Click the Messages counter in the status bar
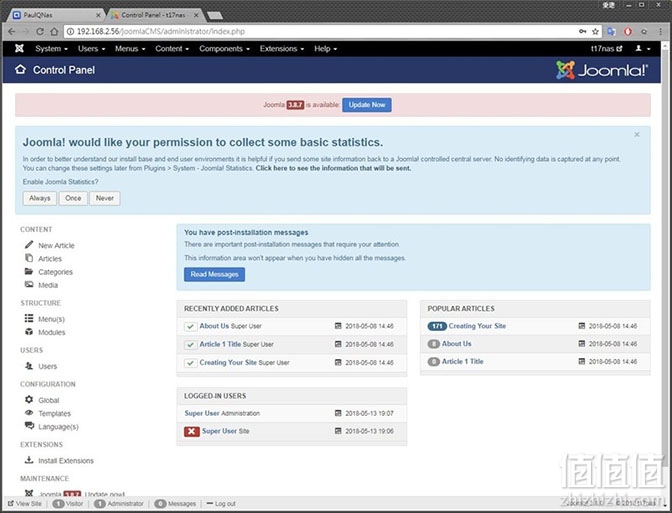Viewport: 672px width, 513px height. (x=175, y=504)
